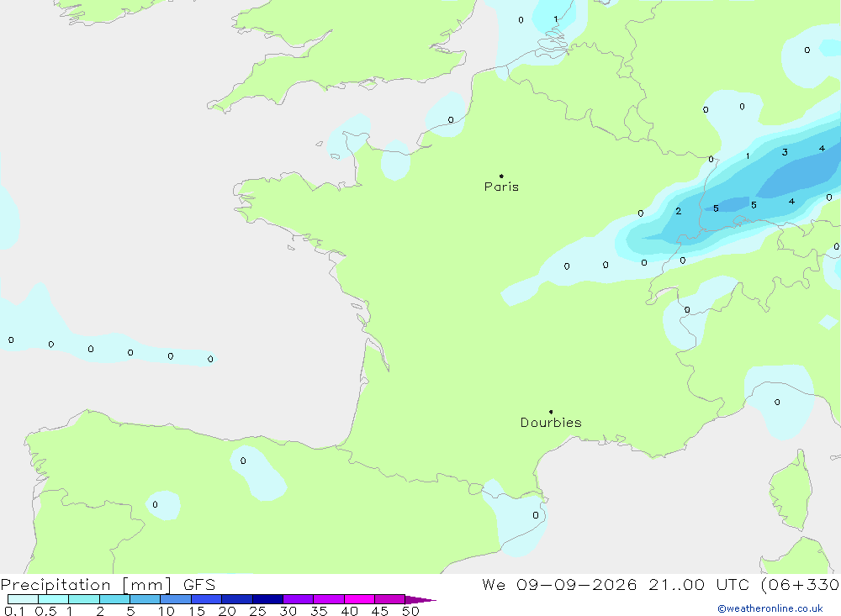Screen dimensions: 841x616
Task: Click the Dourbies town label
Action: pyautogui.click(x=551, y=423)
